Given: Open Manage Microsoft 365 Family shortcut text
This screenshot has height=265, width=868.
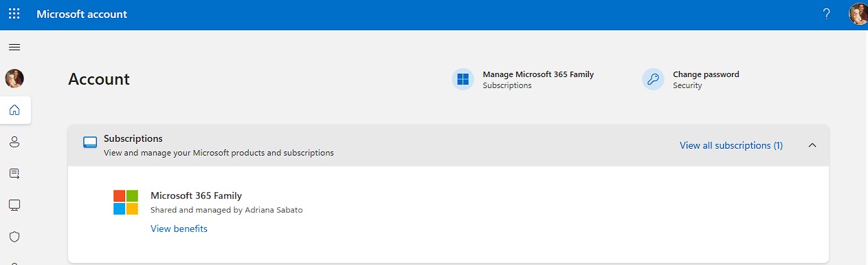Looking at the screenshot, I should coord(538,74).
